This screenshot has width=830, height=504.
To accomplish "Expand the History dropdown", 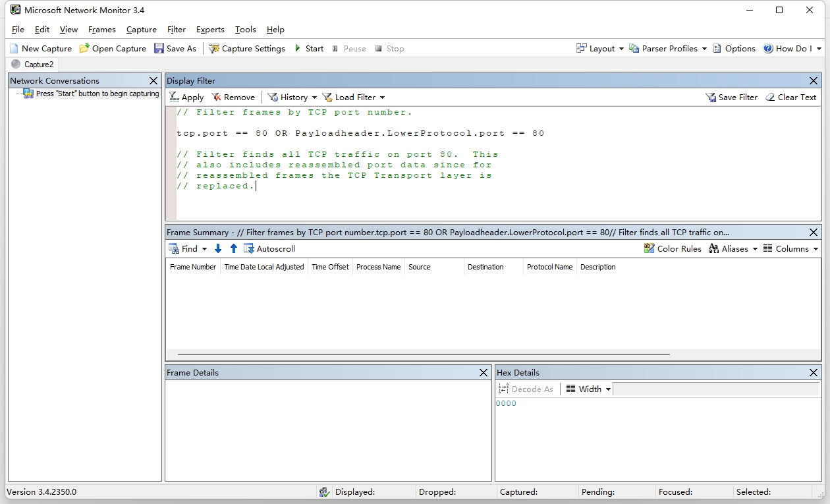I will click(314, 97).
